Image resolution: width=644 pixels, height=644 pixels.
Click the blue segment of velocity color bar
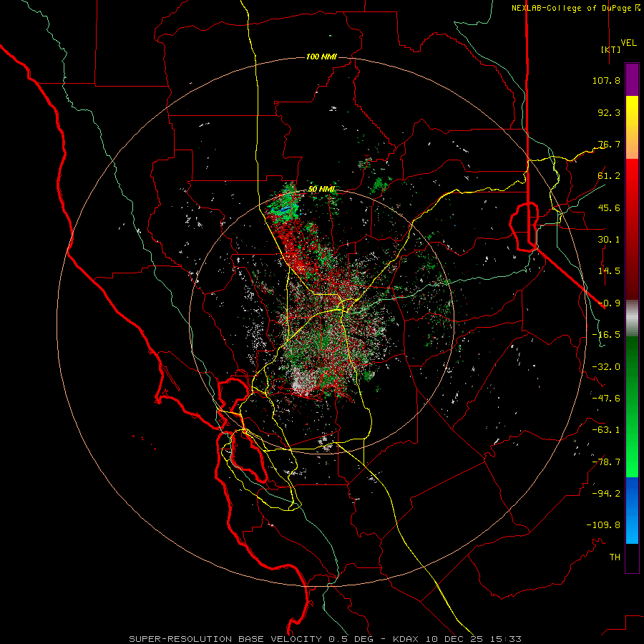[632, 510]
